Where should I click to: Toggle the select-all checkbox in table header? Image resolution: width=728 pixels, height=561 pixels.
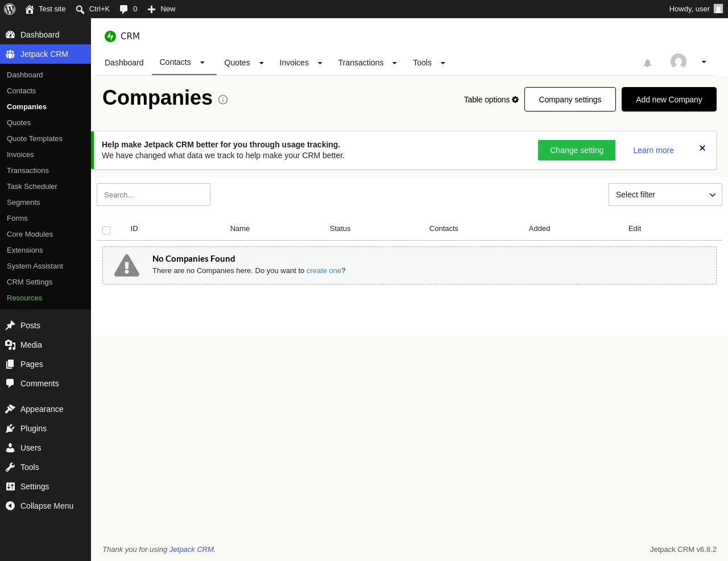coord(106,230)
